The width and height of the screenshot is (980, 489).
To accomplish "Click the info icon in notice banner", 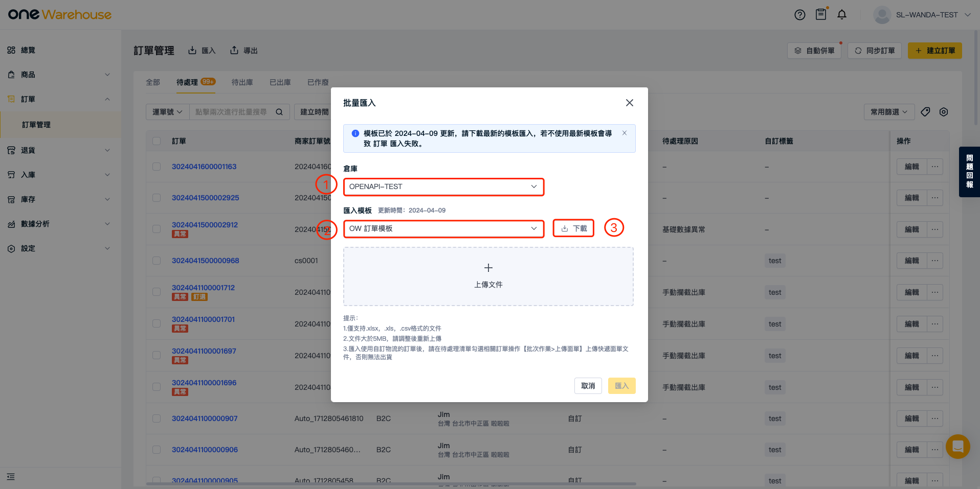I will click(x=355, y=133).
